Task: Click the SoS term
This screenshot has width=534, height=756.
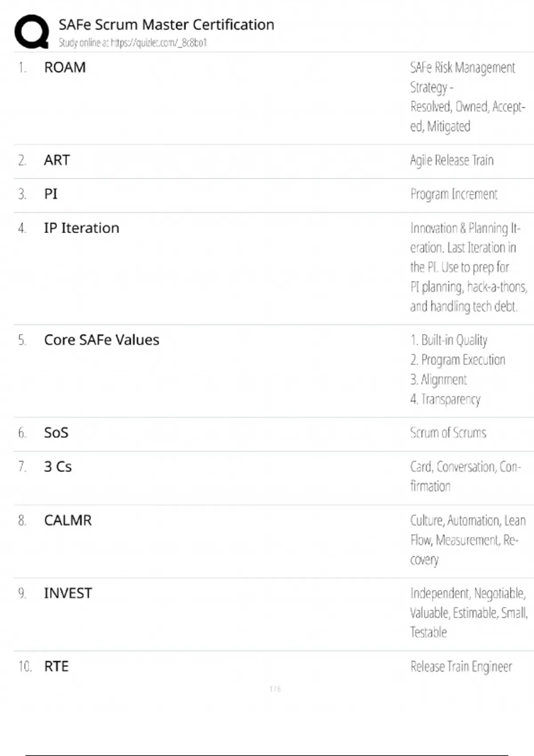Action: coord(56,433)
